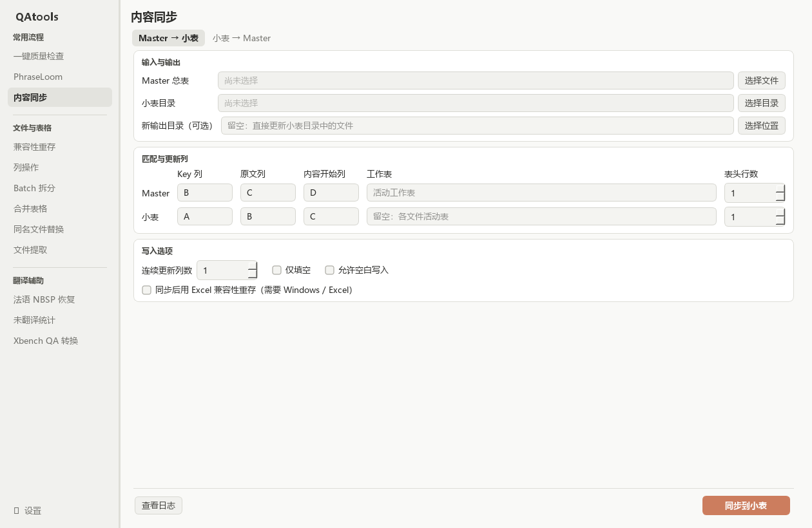Click the Master 工作表 field
The image size is (812, 528).
click(x=541, y=193)
